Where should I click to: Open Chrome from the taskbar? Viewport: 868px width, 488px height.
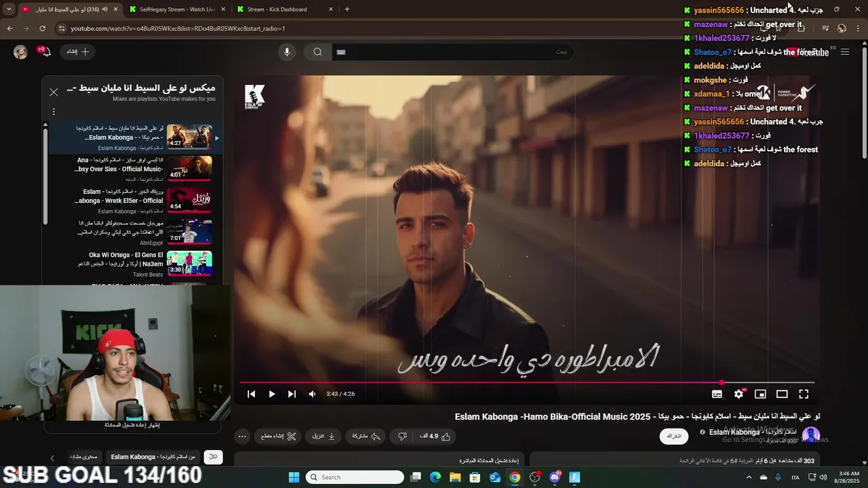coord(515,477)
